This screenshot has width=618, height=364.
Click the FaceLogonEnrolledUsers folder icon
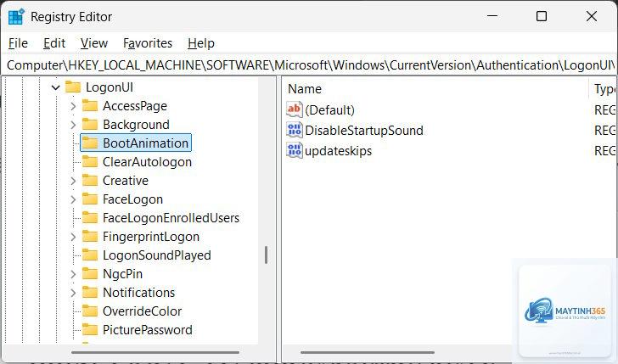[90, 217]
